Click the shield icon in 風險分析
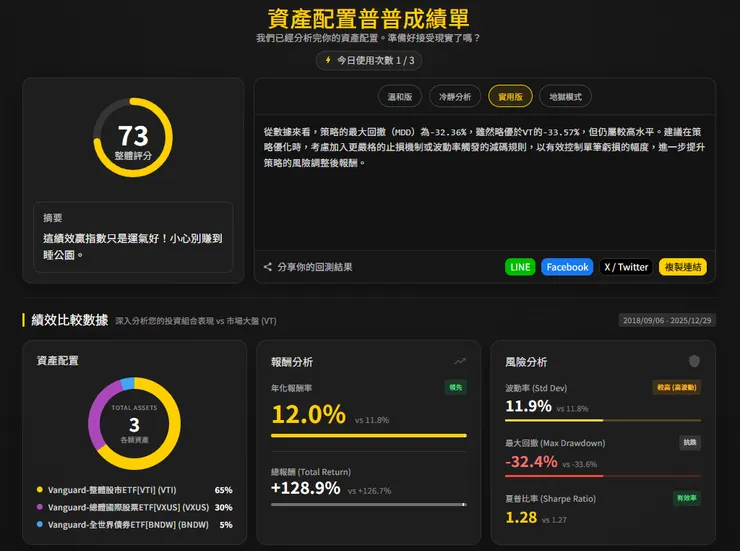The image size is (740, 551). [x=694, y=361]
